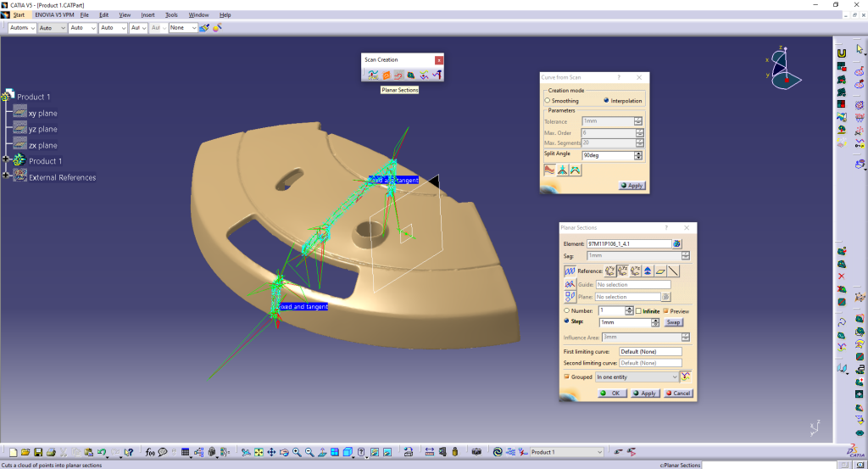This screenshot has width=868, height=469.
Task: Click the Zoom In magnifier icon
Action: pos(297,452)
